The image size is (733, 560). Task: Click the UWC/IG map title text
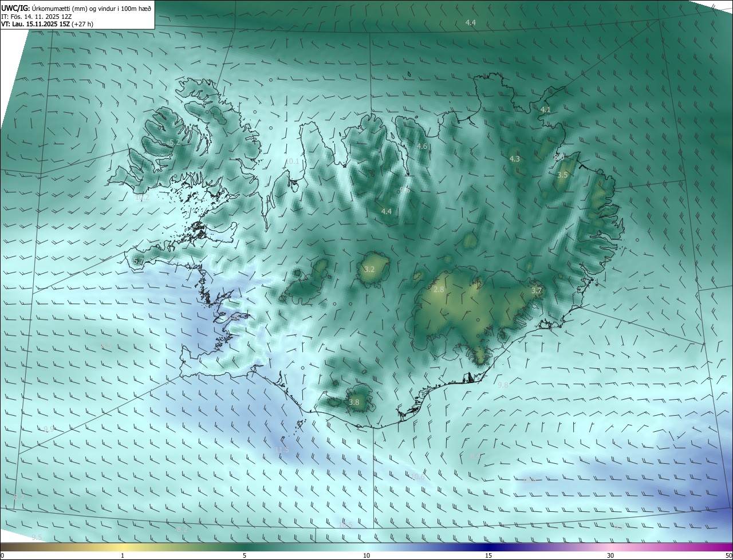click(x=77, y=7)
